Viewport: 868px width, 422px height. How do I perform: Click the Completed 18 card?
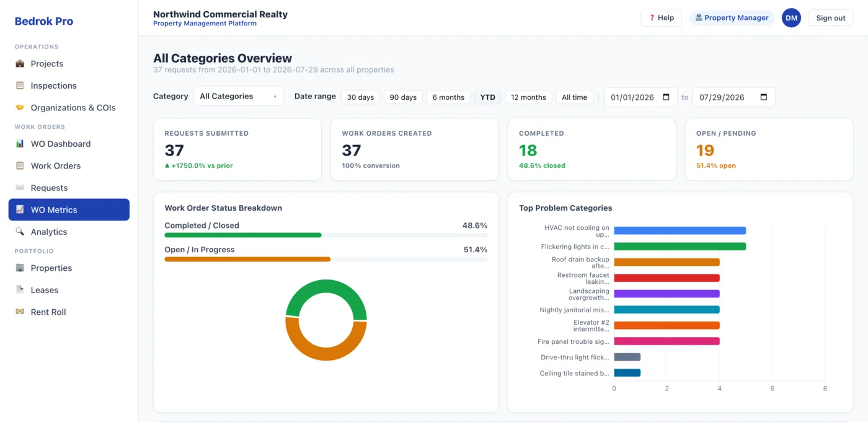[x=592, y=149]
